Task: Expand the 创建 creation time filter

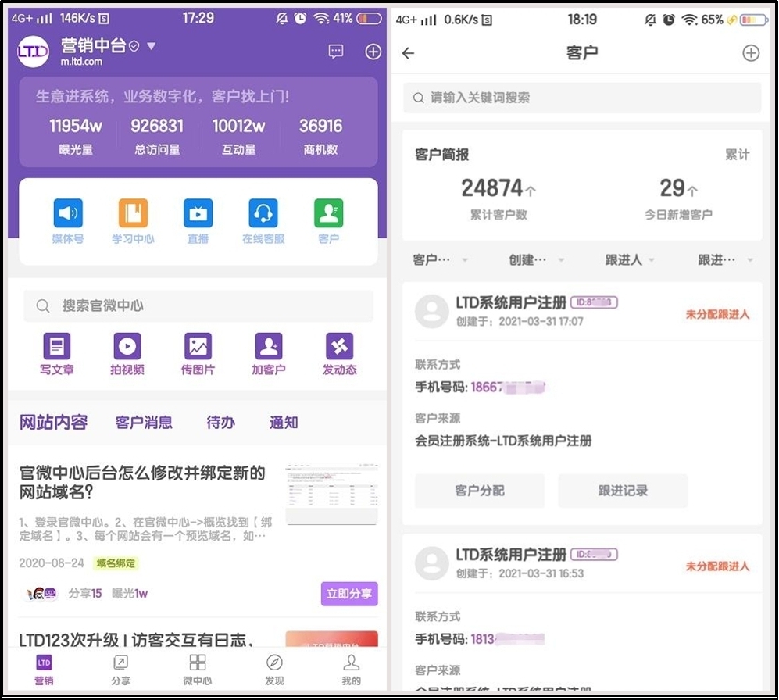Action: pos(533,260)
